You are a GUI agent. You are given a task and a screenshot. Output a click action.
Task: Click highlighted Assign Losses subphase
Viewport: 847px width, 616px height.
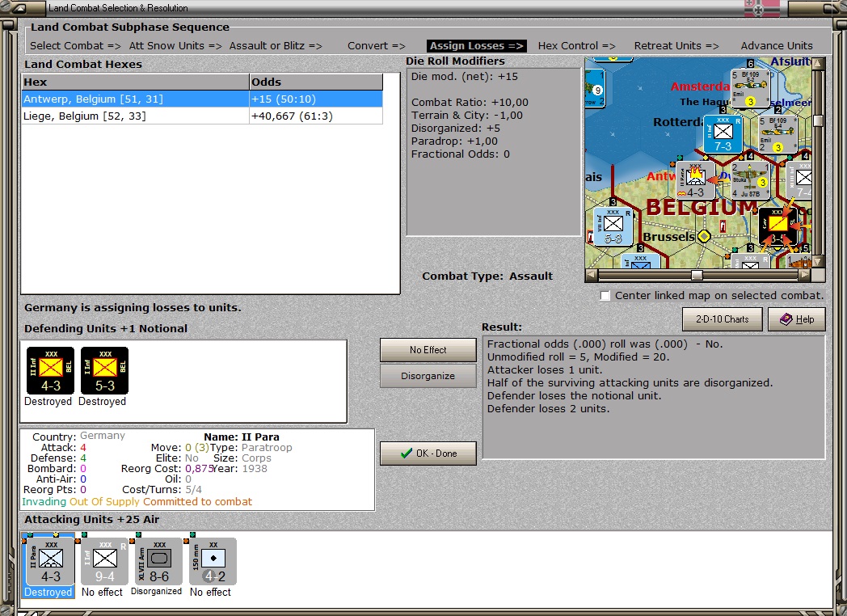(x=477, y=46)
